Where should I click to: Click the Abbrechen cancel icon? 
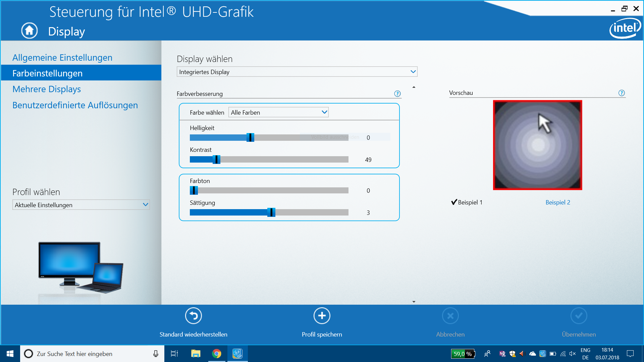click(x=450, y=316)
